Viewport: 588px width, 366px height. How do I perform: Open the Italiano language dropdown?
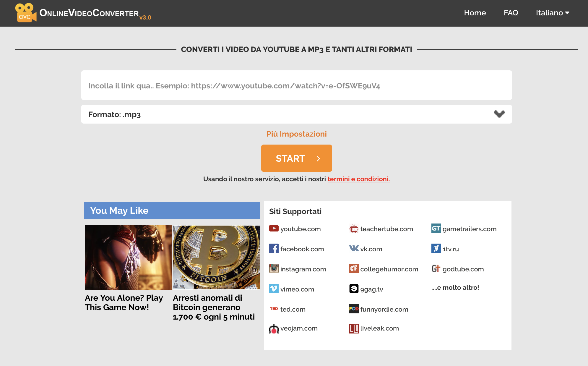(552, 13)
